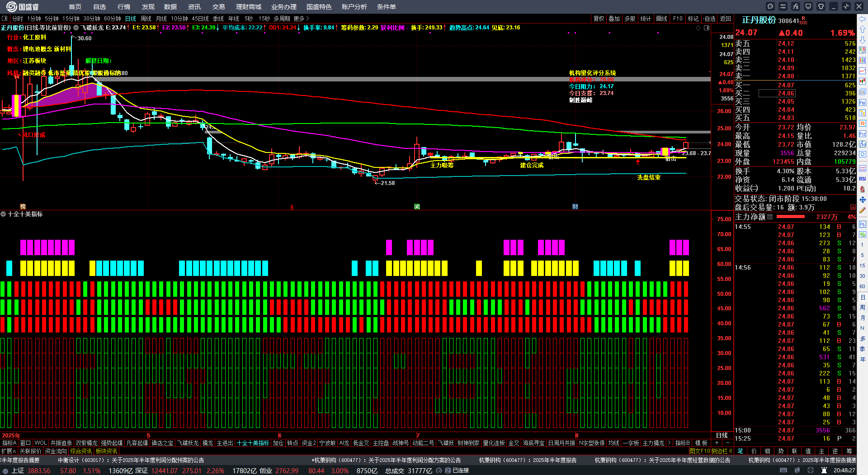This screenshot has width=868, height=475.
Task: Open the 交易 menu
Action: click(218, 7)
